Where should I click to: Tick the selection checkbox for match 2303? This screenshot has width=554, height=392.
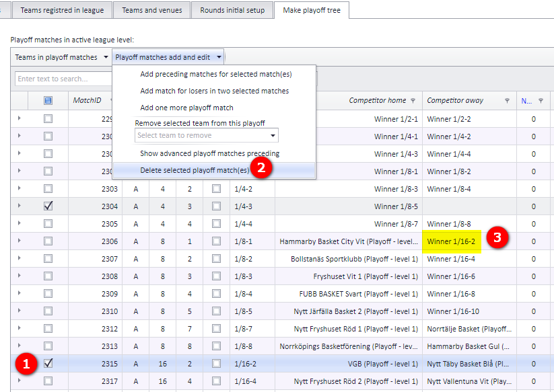click(48, 189)
